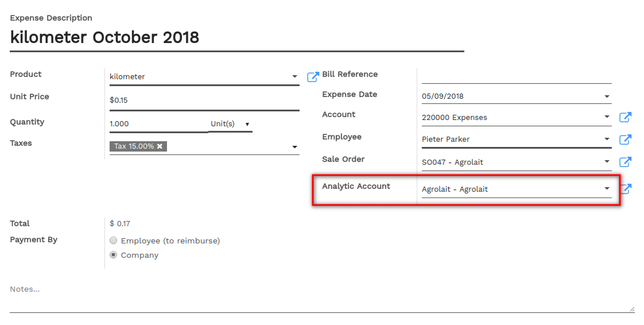Open Analytic Account external link icon
The image size is (644, 325).
tap(626, 189)
